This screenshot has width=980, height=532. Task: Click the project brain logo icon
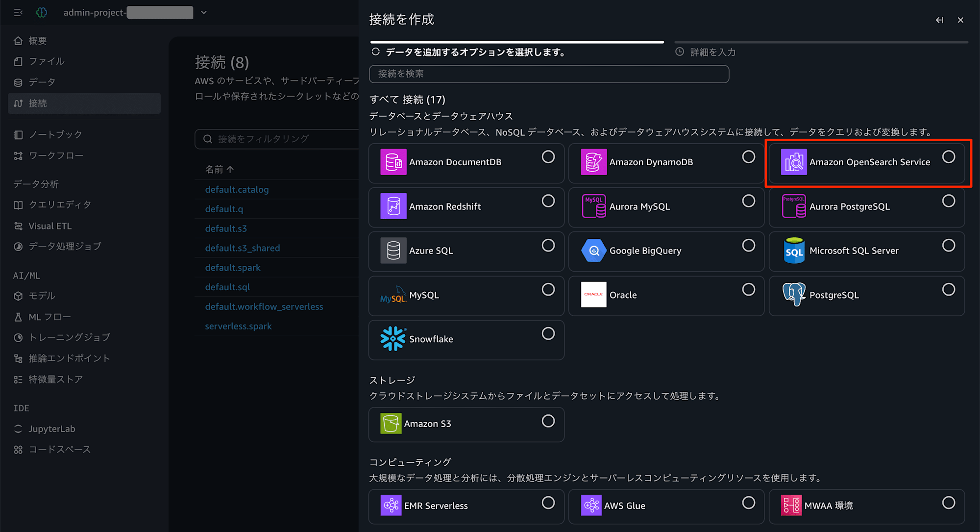(x=42, y=12)
